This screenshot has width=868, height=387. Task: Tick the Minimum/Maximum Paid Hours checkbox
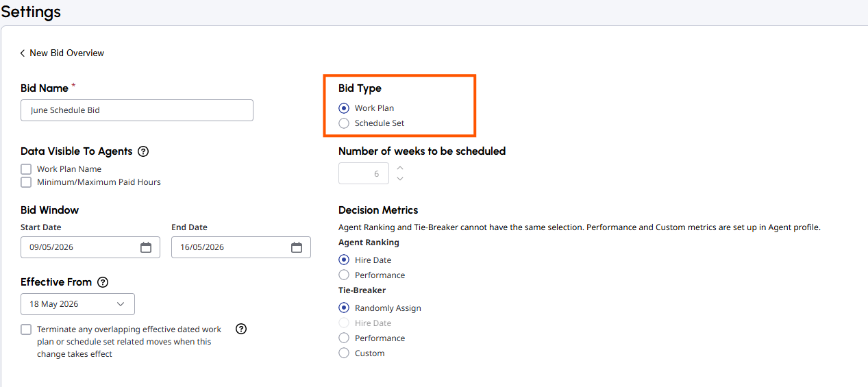click(26, 182)
